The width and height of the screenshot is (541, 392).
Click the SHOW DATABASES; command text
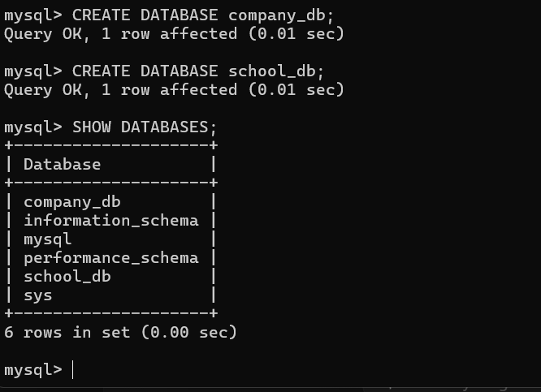point(145,127)
